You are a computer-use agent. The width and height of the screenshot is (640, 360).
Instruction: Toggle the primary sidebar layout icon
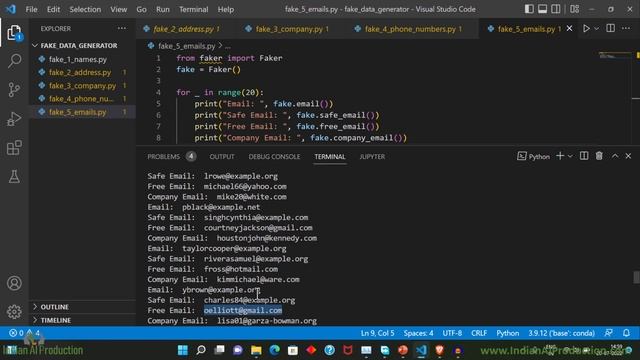[529, 9]
